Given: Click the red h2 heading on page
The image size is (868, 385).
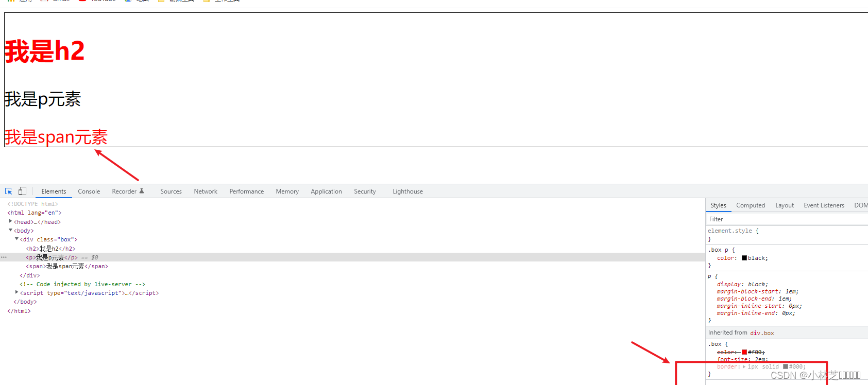Looking at the screenshot, I should click(45, 51).
